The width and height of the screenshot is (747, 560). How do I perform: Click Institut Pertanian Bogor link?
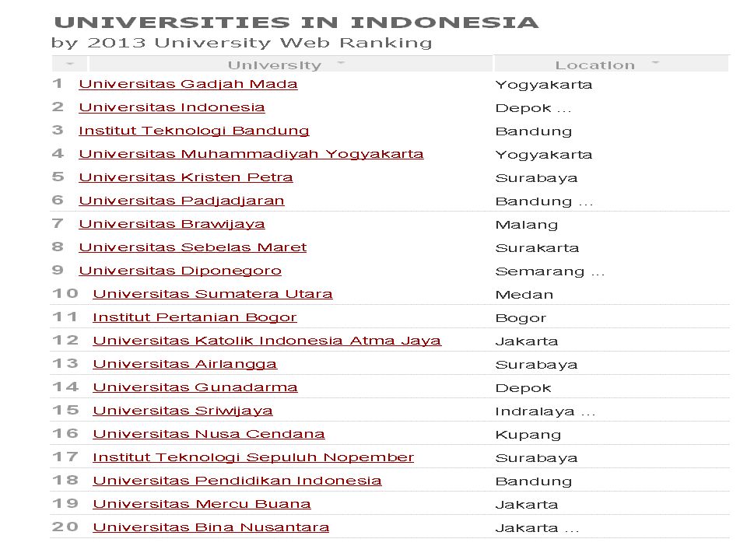pyautogui.click(x=195, y=317)
